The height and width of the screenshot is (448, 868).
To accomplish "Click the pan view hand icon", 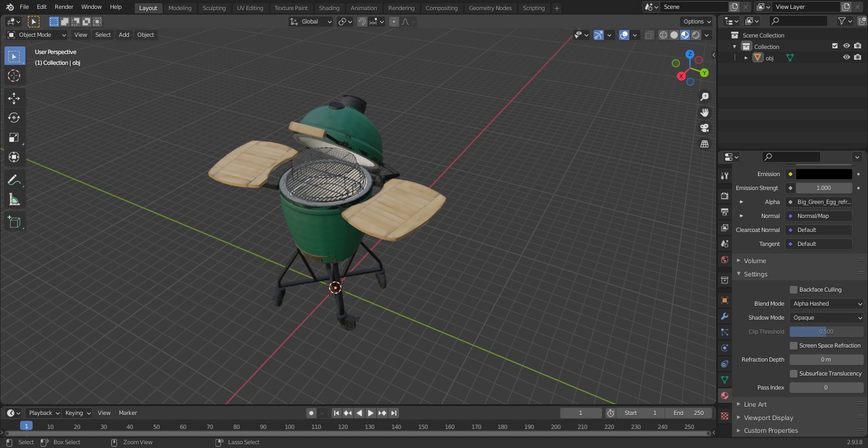I will (x=704, y=112).
